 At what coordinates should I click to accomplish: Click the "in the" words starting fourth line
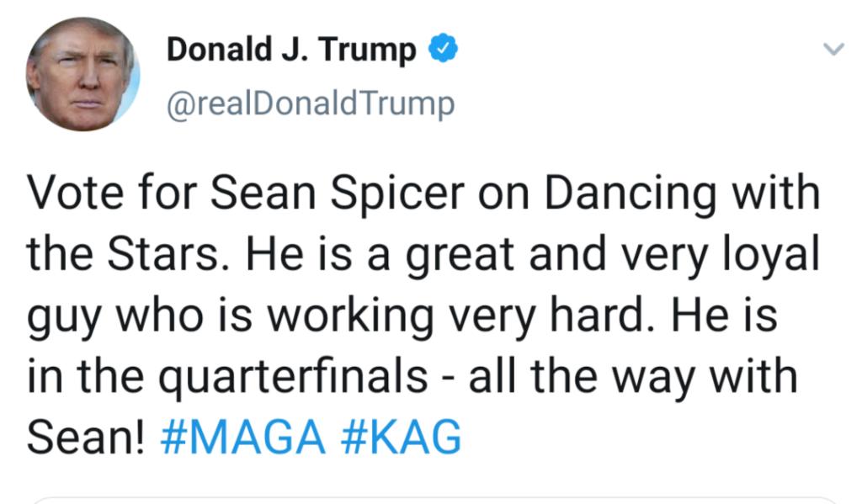coord(85,376)
